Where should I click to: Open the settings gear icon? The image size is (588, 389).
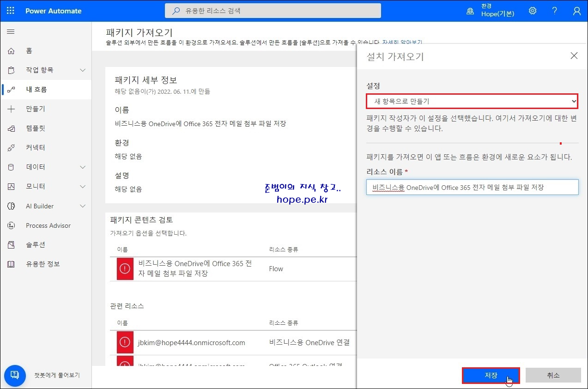[x=533, y=11]
